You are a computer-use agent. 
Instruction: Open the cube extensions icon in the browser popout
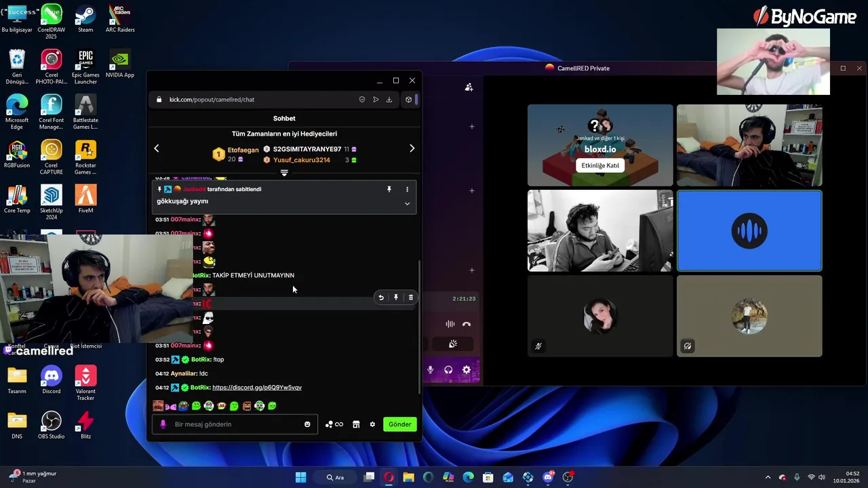tap(408, 100)
